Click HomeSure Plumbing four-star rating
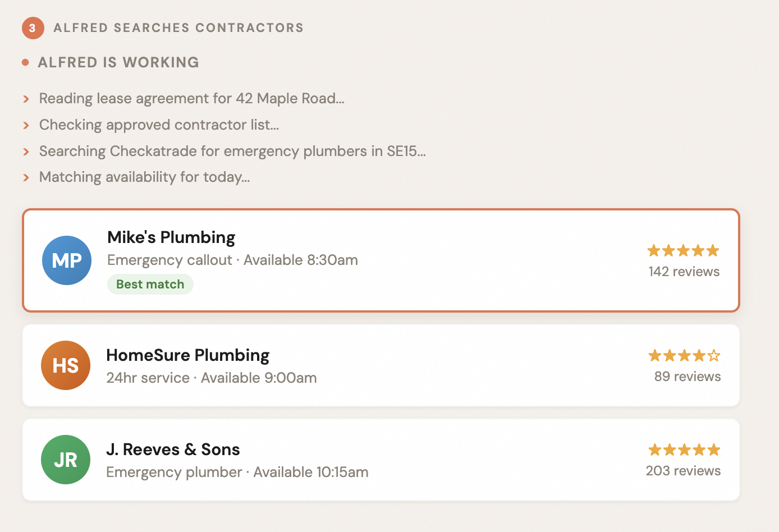This screenshot has height=532, width=779. tap(684, 356)
